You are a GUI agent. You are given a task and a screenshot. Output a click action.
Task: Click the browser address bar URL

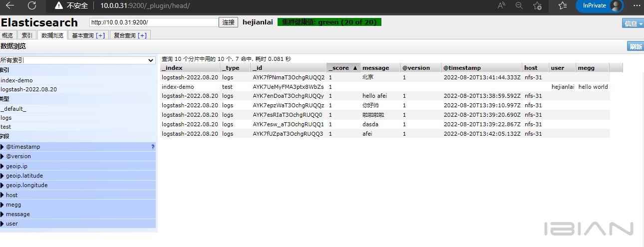145,5
